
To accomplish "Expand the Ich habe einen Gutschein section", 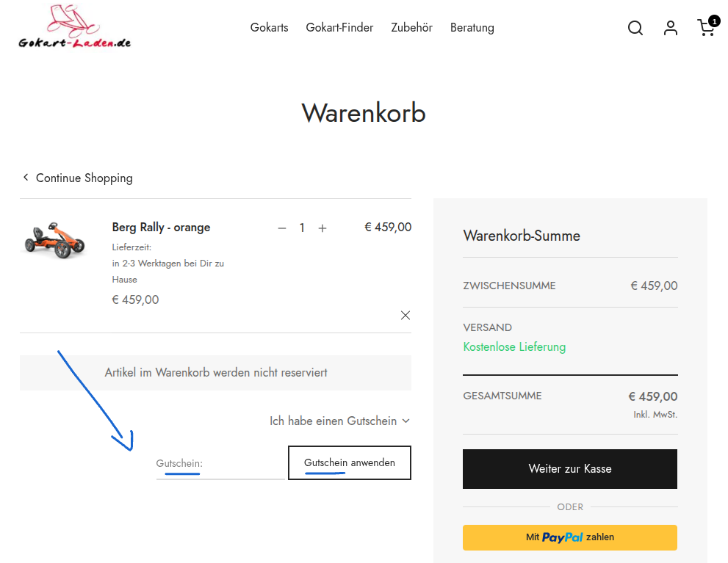I will tap(339, 421).
